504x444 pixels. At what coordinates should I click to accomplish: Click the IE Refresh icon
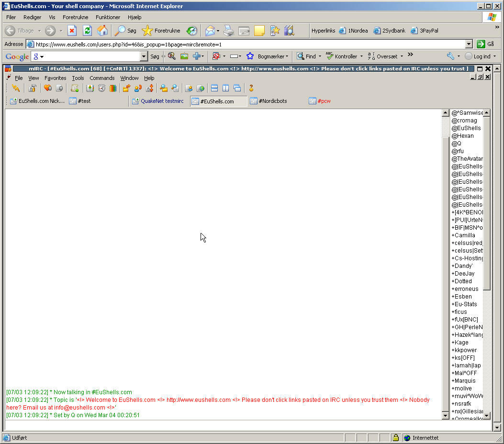(88, 31)
